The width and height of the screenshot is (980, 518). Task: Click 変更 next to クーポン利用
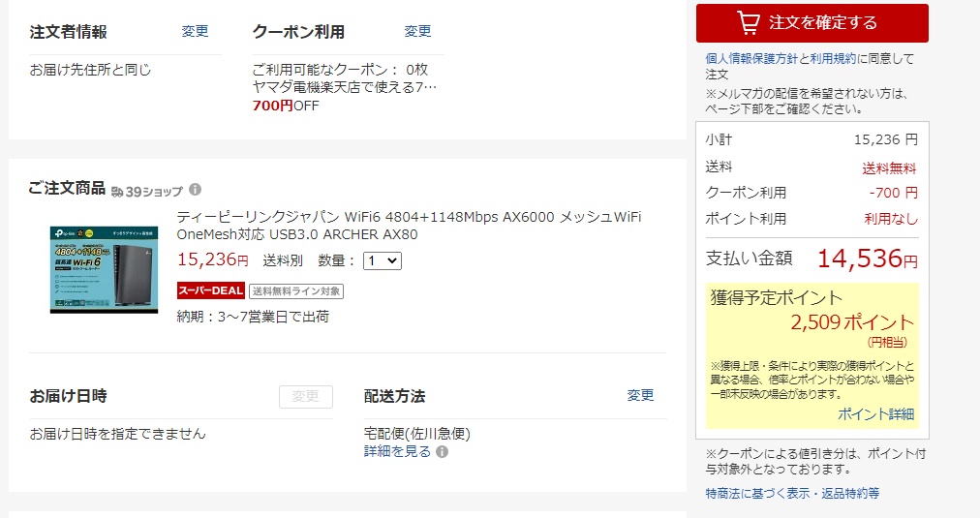tap(417, 31)
